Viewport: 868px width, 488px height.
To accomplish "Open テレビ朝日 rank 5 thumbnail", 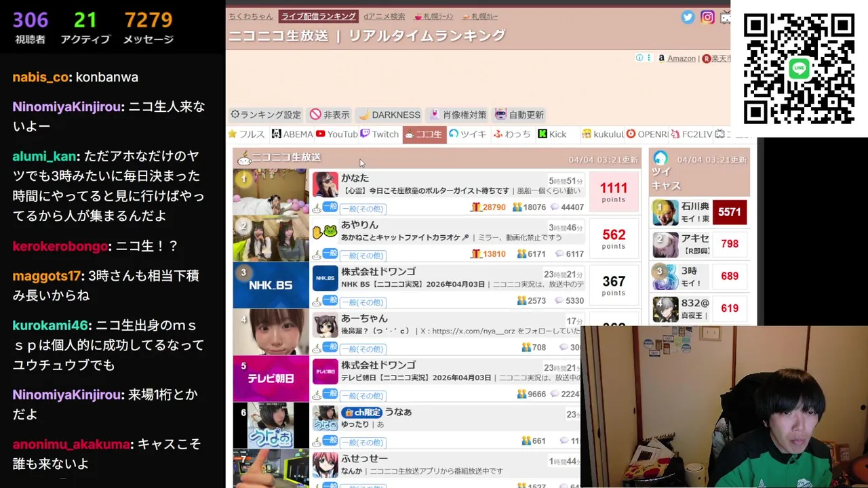I will point(271,379).
